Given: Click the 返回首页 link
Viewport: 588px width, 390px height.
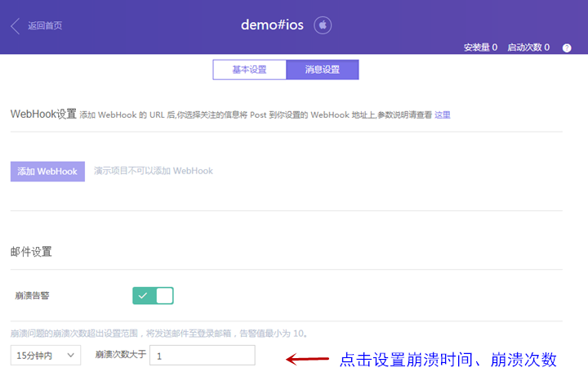Looking at the screenshot, I should [45, 25].
